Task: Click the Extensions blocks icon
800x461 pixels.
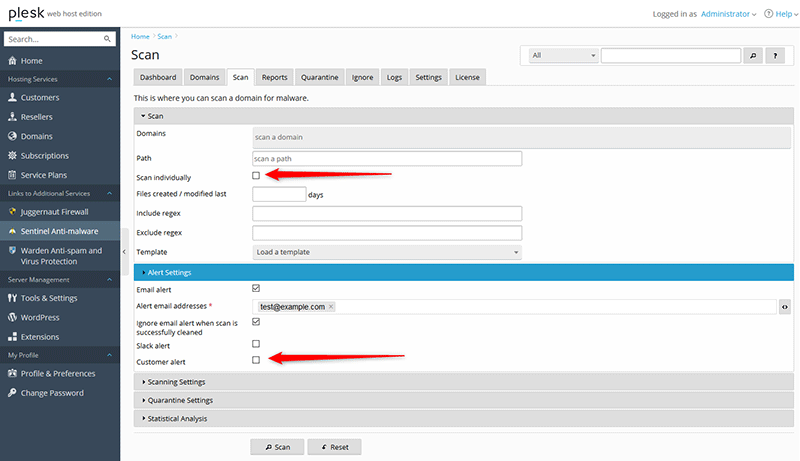Action: pos(12,337)
